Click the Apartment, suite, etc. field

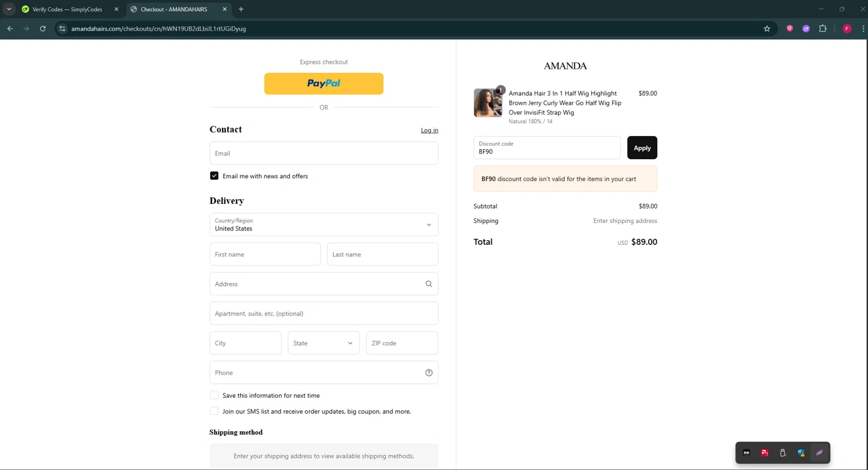pos(324,314)
